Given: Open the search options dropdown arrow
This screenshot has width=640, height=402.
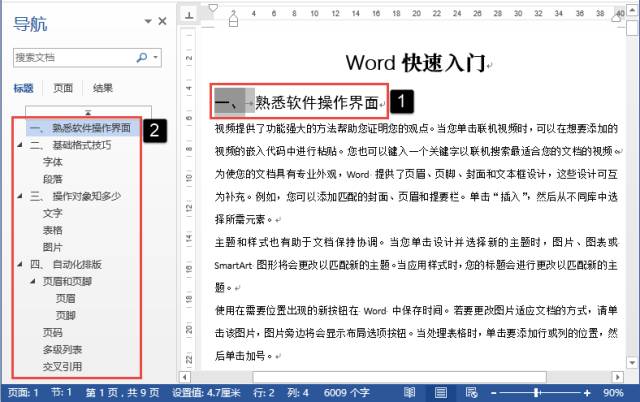Looking at the screenshot, I should pyautogui.click(x=156, y=58).
